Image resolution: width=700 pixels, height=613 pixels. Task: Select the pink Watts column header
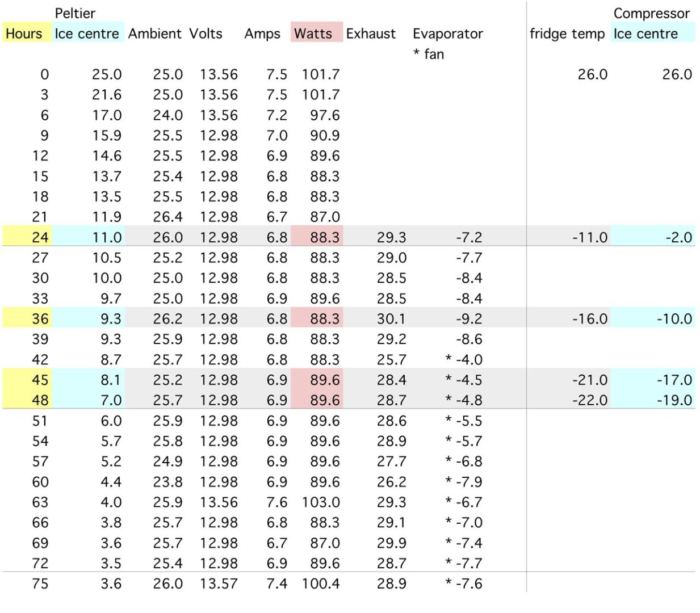click(313, 33)
